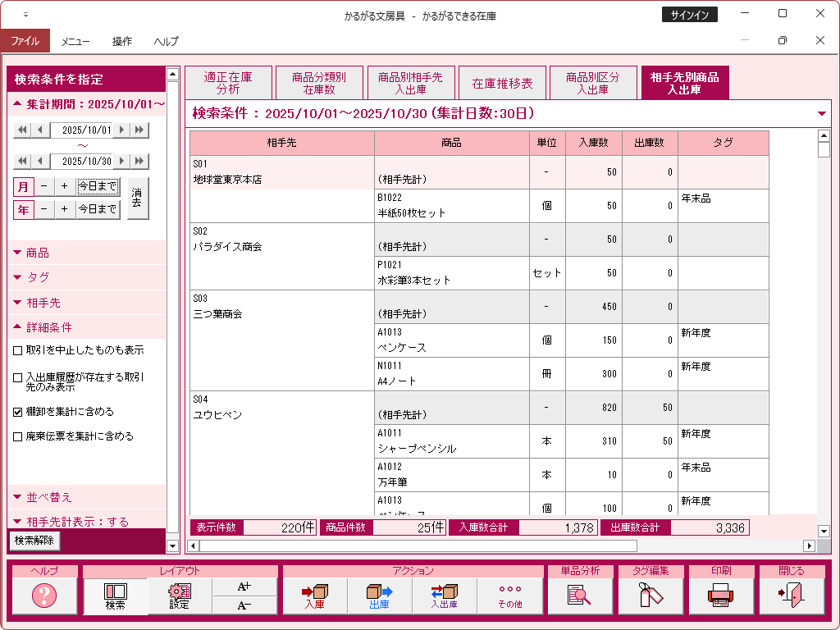This screenshot has width=840, height=630.
Task: Click the 検索解除 button
Action: 34,541
